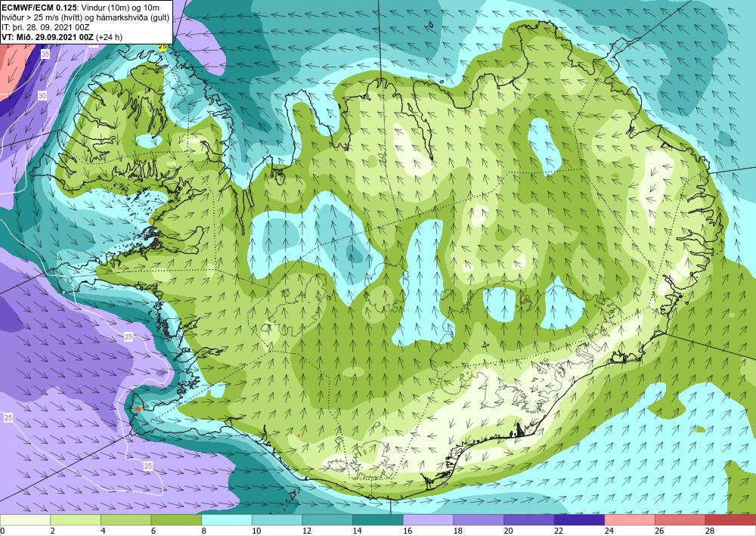Click the 'IT: þri. 28. 09. 2021 00Z' line

tap(46, 27)
